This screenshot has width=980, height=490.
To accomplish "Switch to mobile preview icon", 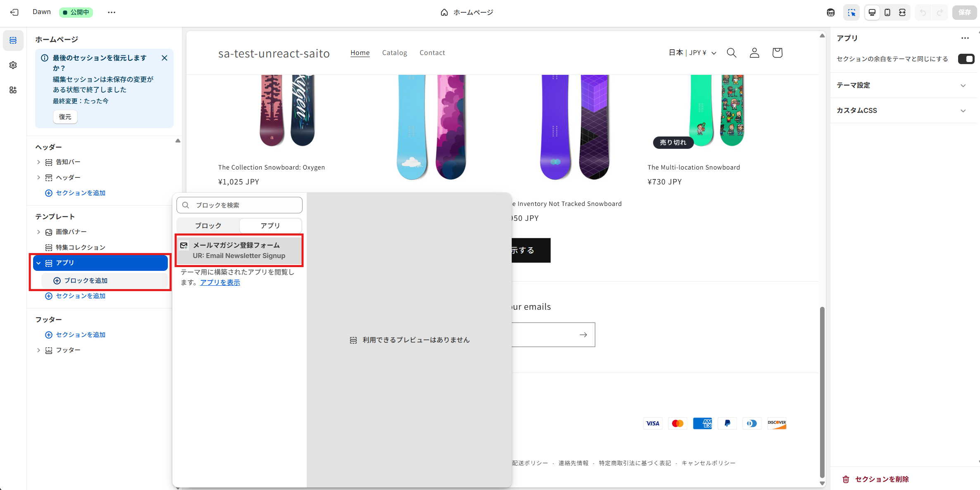I will click(x=887, y=12).
